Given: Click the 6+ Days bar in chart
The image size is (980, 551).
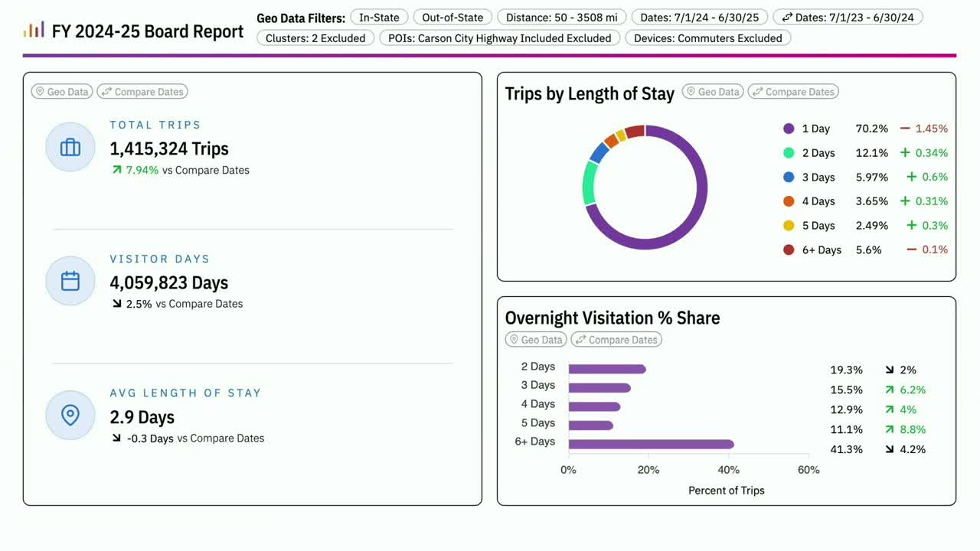Looking at the screenshot, I should 651,444.
